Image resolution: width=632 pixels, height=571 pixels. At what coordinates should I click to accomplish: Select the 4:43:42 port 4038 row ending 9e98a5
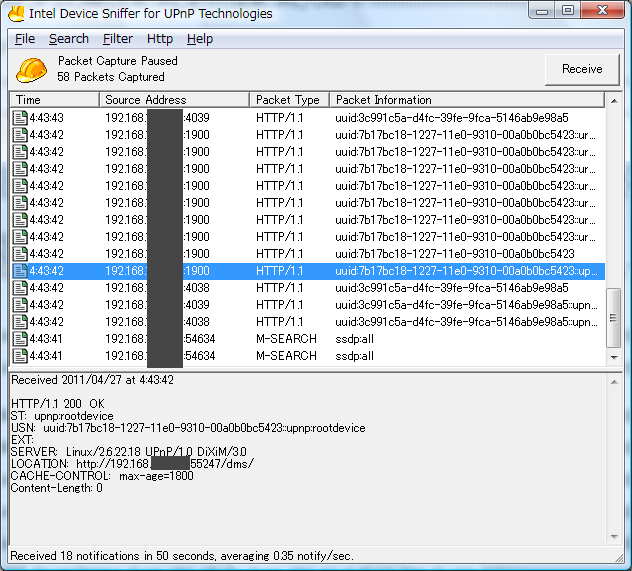tap(308, 288)
